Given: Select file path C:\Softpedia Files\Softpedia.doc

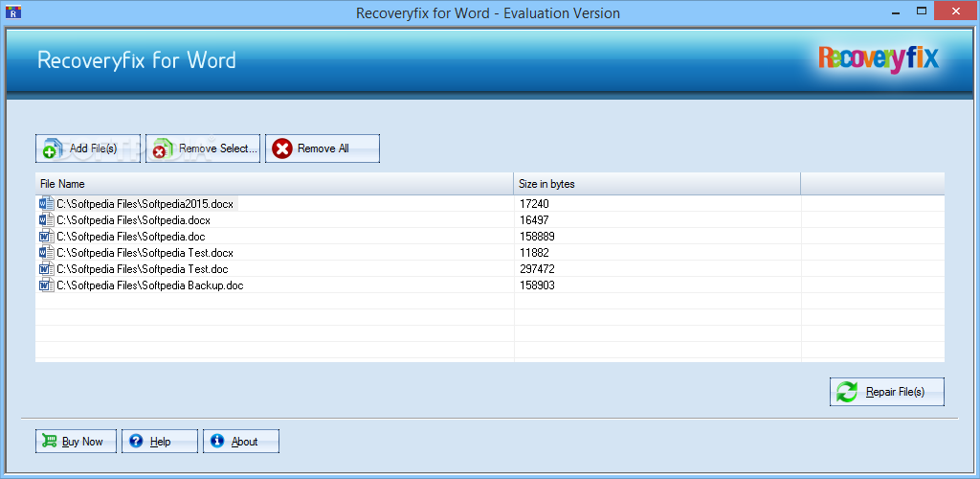Looking at the screenshot, I should coord(130,237).
